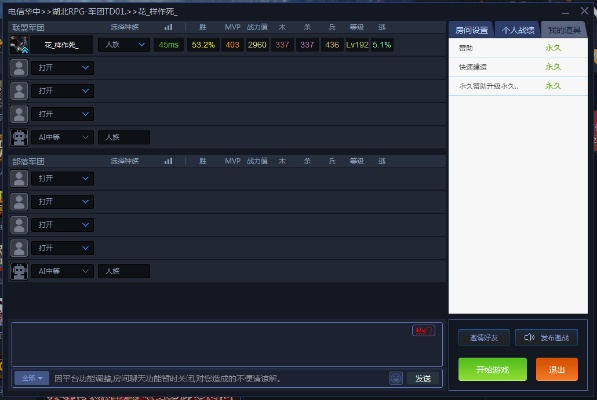The image size is (597, 400).
Task: Click the orange 退出 button
Action: (x=557, y=369)
